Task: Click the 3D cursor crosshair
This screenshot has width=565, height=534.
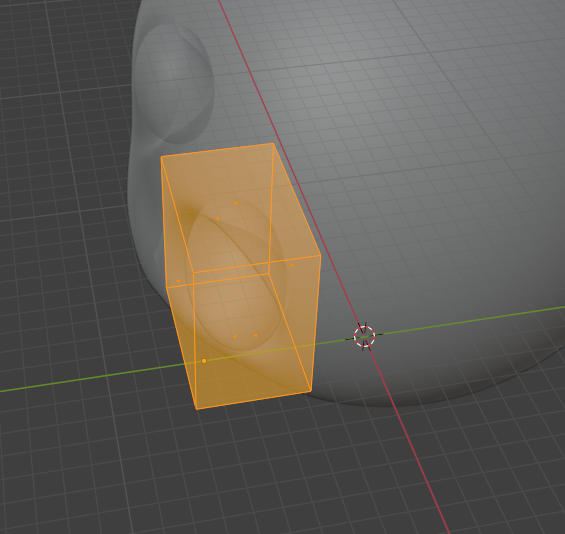Action: click(x=364, y=336)
